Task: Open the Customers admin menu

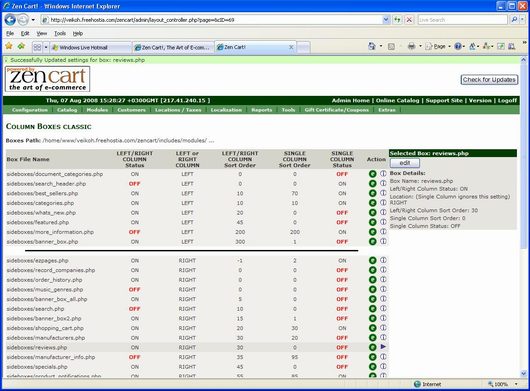Action: click(131, 110)
